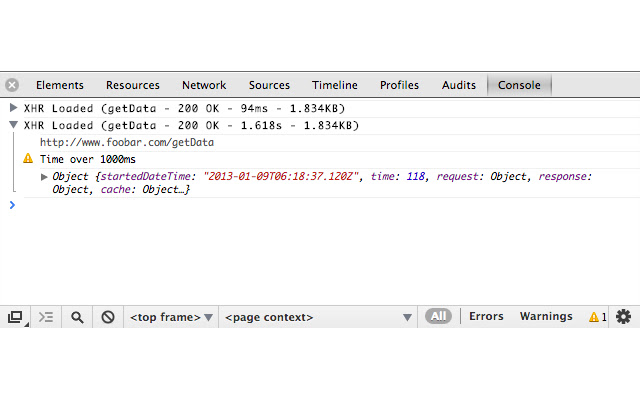Toggle the show console drawer icon
The image size is (640, 400).
point(46,317)
